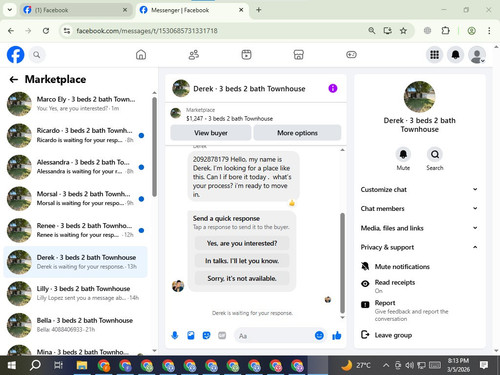The height and width of the screenshot is (375, 500).
Task: Open the Marketplace storefront icon
Action: point(298,55)
